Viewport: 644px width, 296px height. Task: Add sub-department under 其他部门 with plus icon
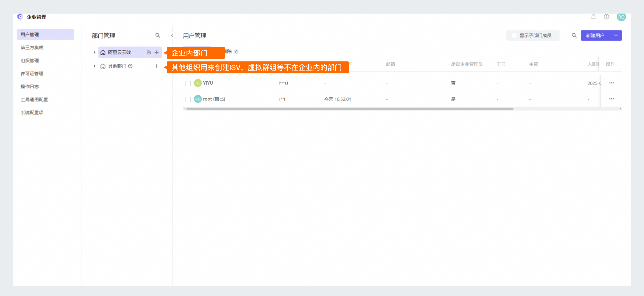[156, 66]
